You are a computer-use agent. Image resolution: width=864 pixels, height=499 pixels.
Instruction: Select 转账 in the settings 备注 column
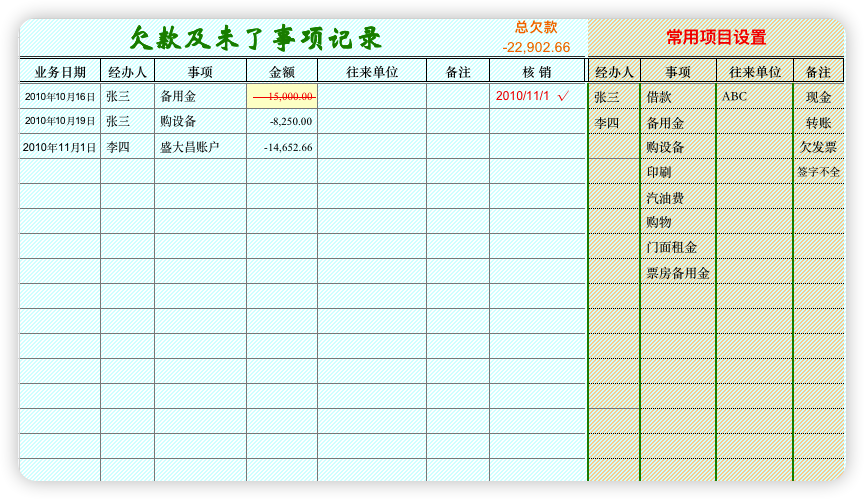point(818,123)
